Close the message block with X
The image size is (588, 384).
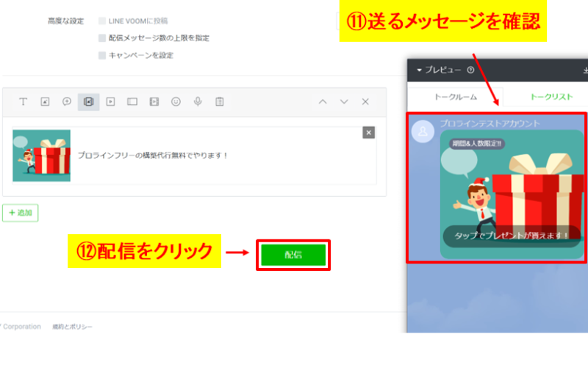[365, 101]
